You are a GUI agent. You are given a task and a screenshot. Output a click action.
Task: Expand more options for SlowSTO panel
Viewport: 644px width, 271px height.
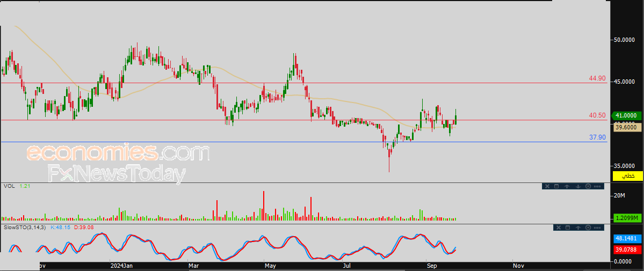point(598,228)
